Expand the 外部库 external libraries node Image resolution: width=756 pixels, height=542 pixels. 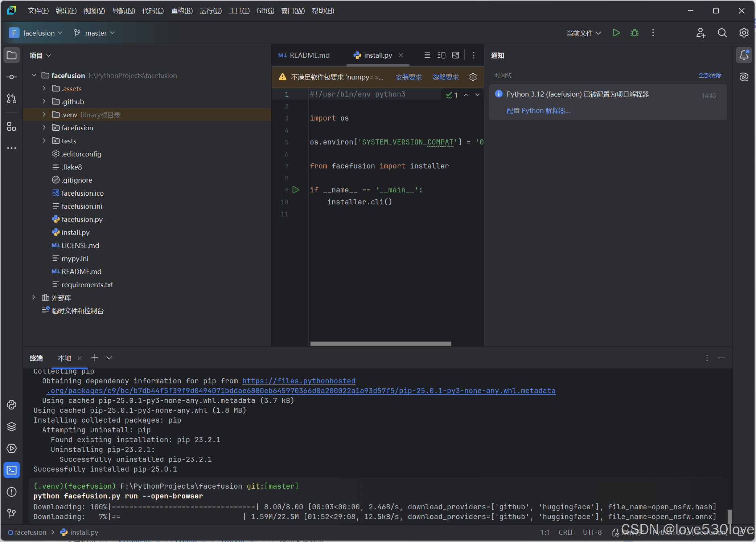coord(34,298)
